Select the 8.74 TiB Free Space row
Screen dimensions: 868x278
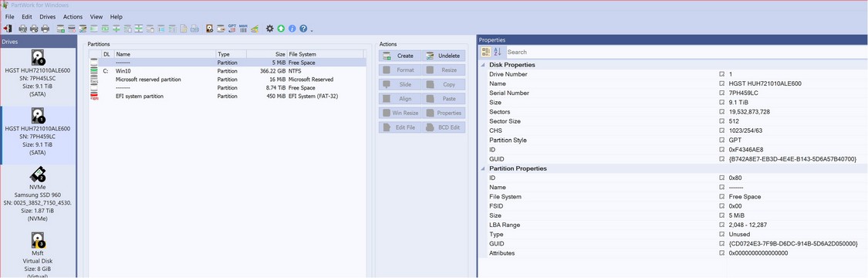tap(228, 87)
